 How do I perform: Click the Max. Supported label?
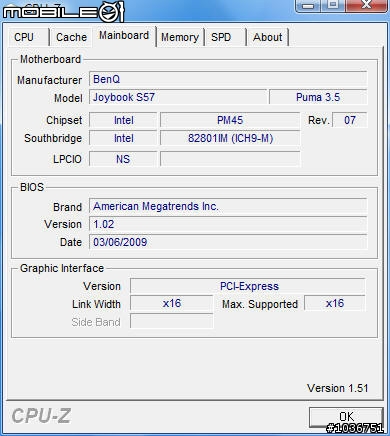click(x=260, y=304)
